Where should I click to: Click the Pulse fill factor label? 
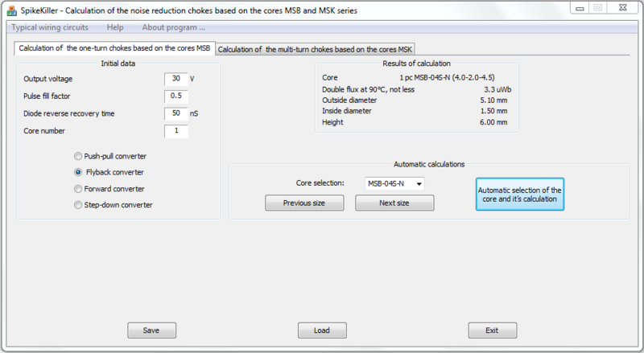coord(47,96)
